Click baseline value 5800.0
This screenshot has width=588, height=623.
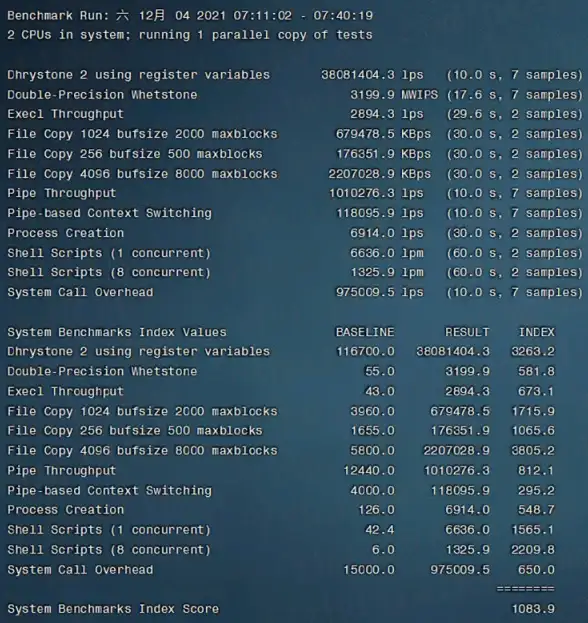coord(373,451)
